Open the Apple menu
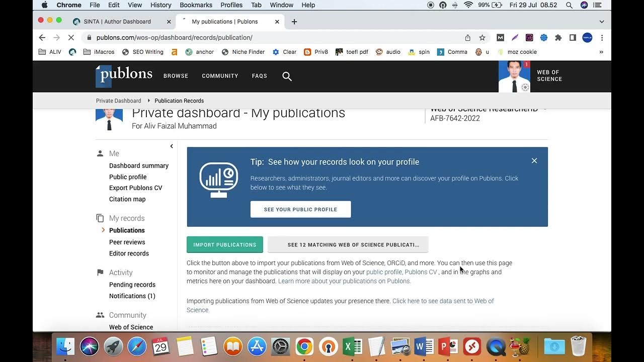 [x=44, y=5]
